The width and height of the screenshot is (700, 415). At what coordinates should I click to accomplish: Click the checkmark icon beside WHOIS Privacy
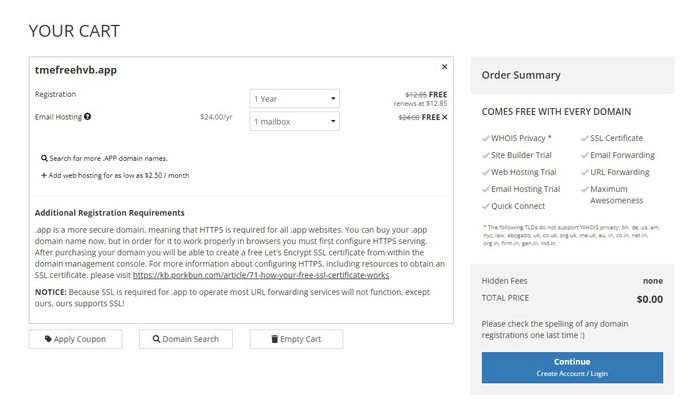[x=486, y=138]
